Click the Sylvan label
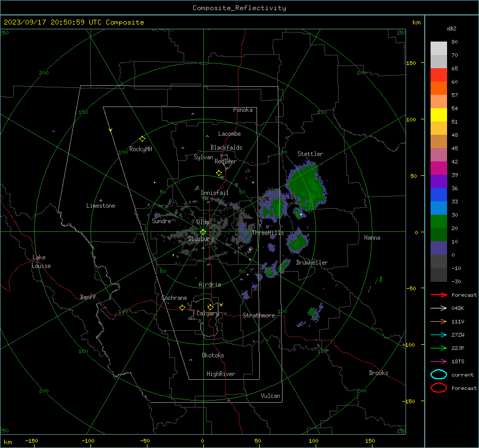479x448 pixels. pyautogui.click(x=203, y=157)
